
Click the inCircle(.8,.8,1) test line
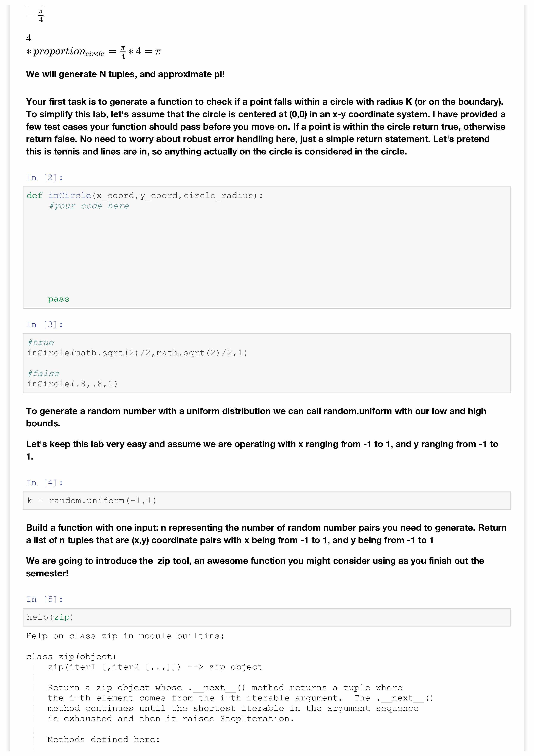click(72, 384)
